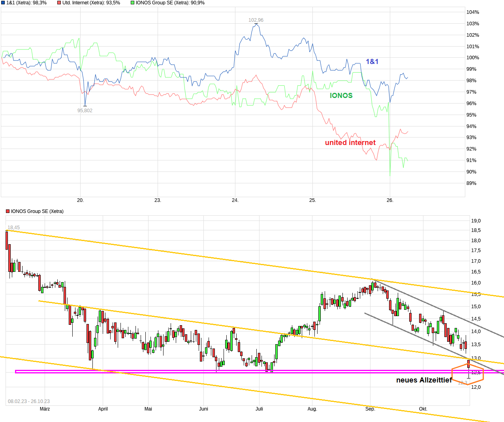Click the '91%' y-axis label
The width and height of the screenshot is (504, 422).
click(x=472, y=160)
